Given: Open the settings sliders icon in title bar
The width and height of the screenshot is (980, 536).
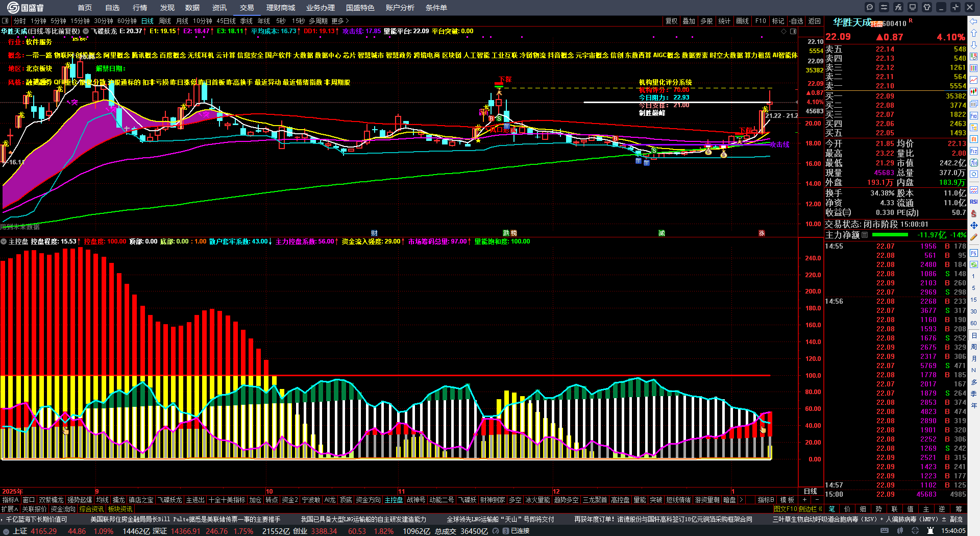Looking at the screenshot, I should coord(884,7).
